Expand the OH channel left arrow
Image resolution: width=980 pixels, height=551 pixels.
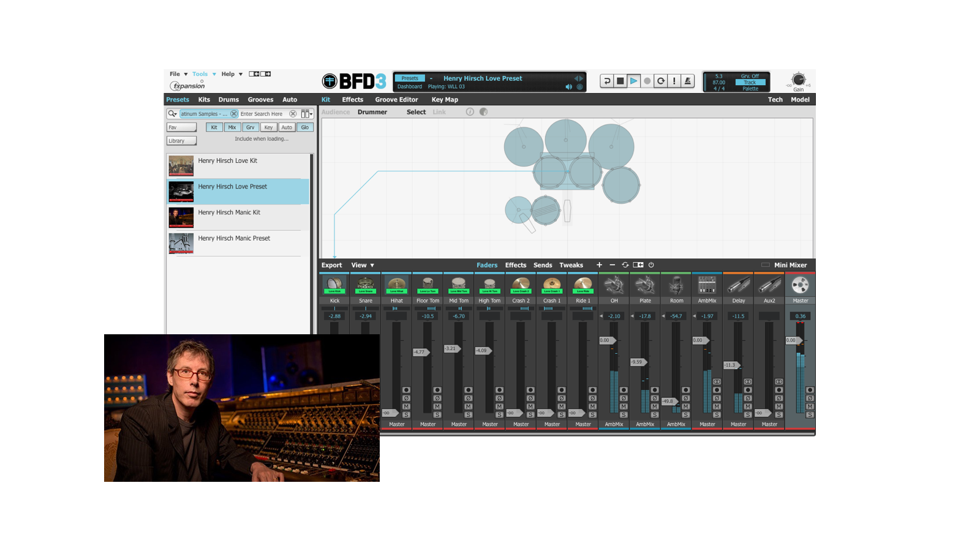click(x=601, y=316)
